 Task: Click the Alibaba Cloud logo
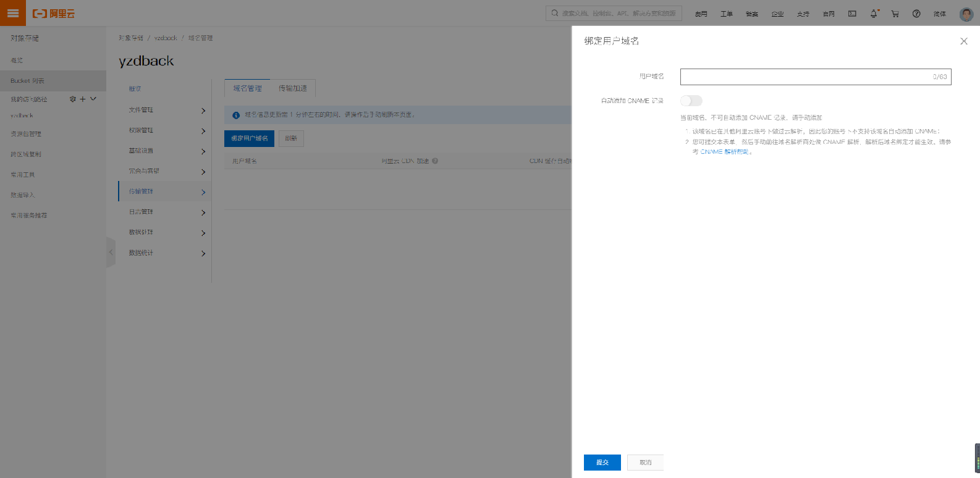tap(54, 14)
